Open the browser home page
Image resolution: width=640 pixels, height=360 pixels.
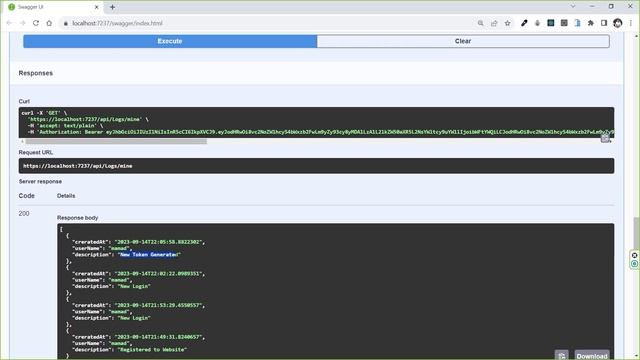(x=49, y=23)
